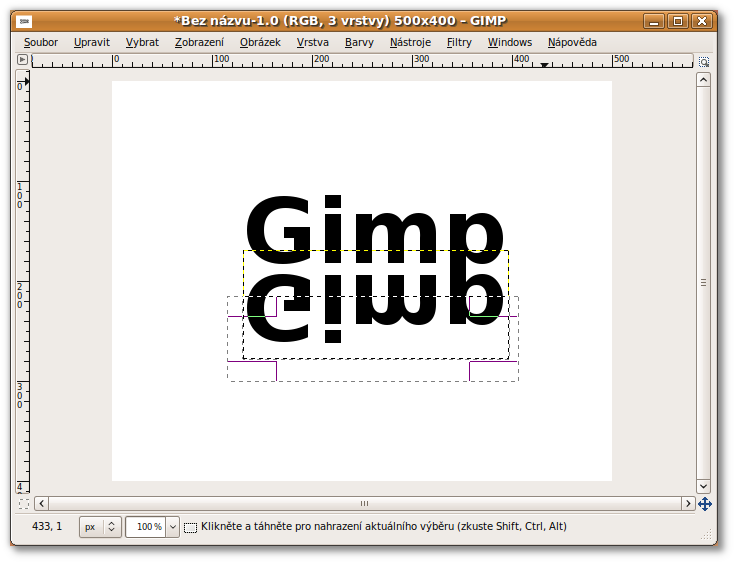Screen dimensions: 735x563
Task: Open the Barvy menu
Action: click(359, 42)
